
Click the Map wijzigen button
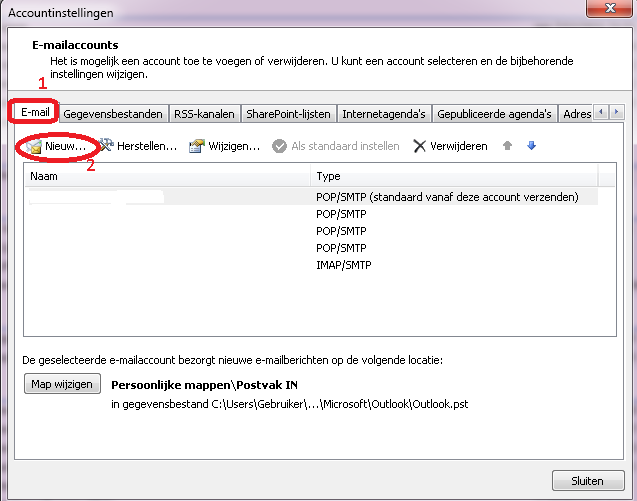pyautogui.click(x=62, y=384)
